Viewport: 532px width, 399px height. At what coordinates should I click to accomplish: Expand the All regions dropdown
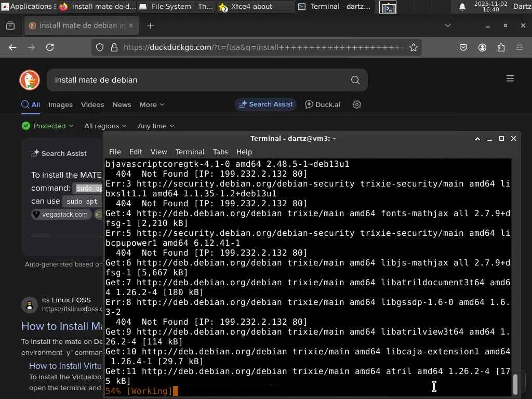(105, 126)
